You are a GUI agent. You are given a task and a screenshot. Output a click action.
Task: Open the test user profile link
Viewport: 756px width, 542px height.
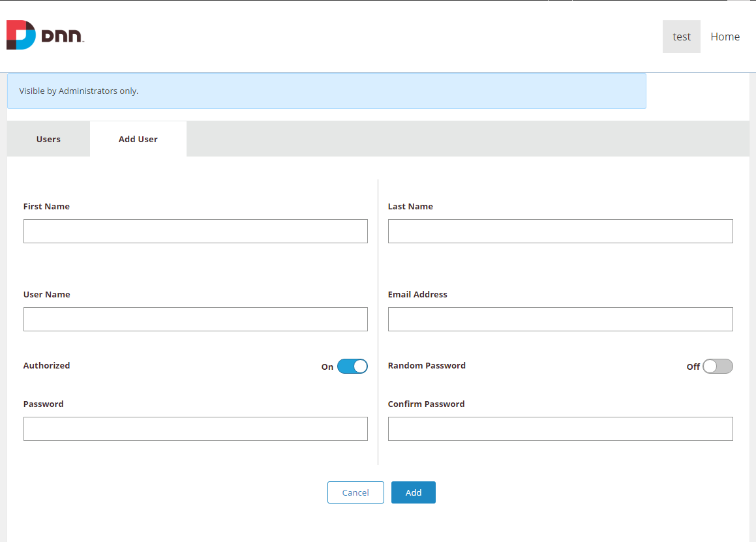[681, 37]
